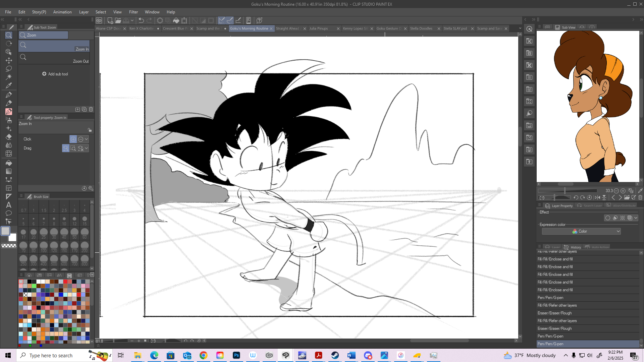Click the Undo icon in command bar

pos(141,20)
